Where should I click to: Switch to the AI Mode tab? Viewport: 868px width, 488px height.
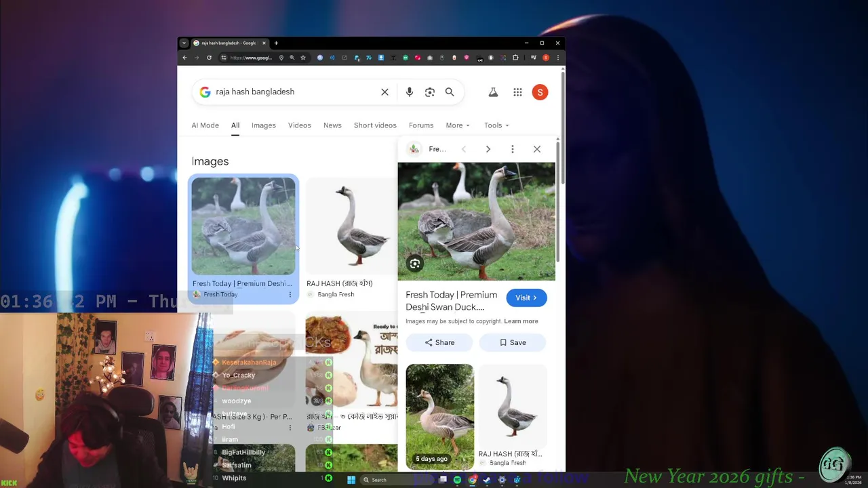tap(205, 125)
